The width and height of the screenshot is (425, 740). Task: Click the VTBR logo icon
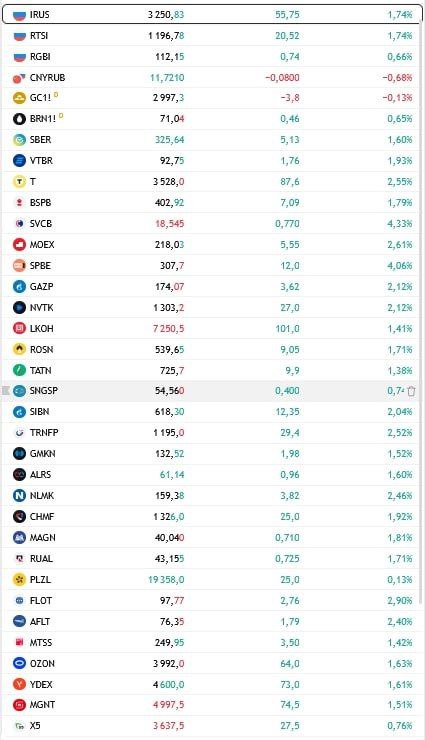click(19, 160)
